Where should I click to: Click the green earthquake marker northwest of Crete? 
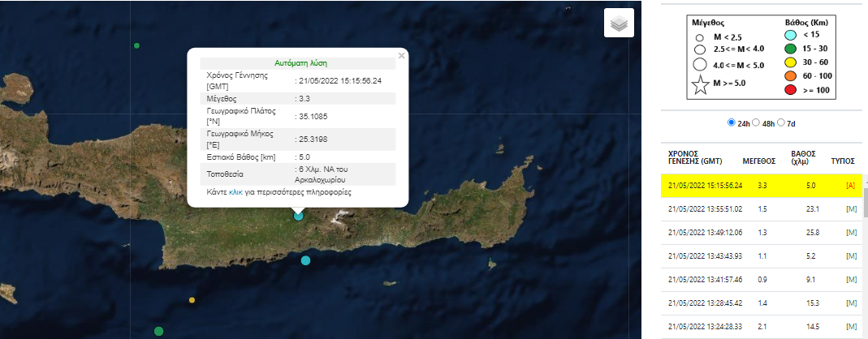pyautogui.click(x=136, y=45)
